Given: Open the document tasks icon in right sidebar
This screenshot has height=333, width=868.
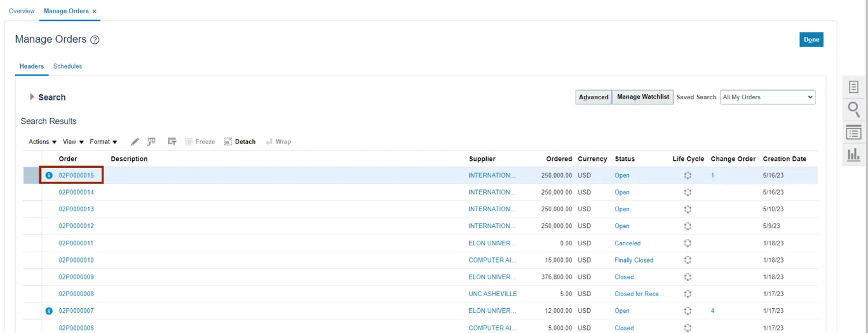Looking at the screenshot, I should pos(854,87).
